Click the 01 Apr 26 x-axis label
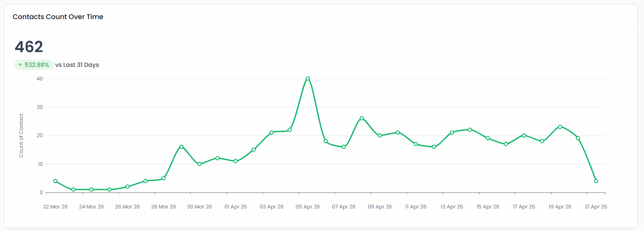 (235, 207)
